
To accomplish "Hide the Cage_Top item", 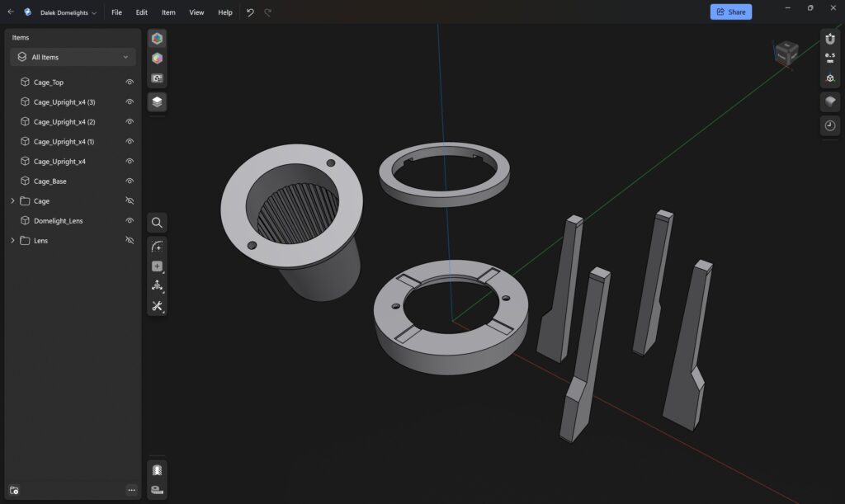I will (130, 82).
